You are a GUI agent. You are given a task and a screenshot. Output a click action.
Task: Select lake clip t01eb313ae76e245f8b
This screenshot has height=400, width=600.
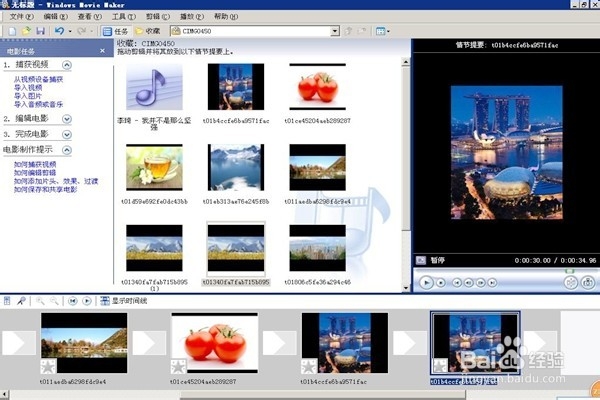(236, 167)
